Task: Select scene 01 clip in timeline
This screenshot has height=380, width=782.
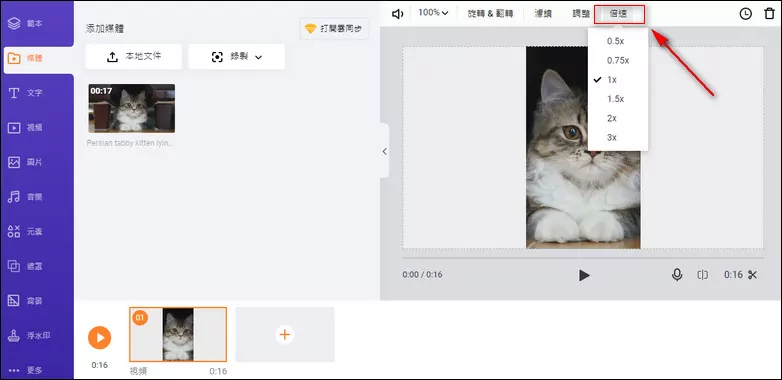Action: 178,334
